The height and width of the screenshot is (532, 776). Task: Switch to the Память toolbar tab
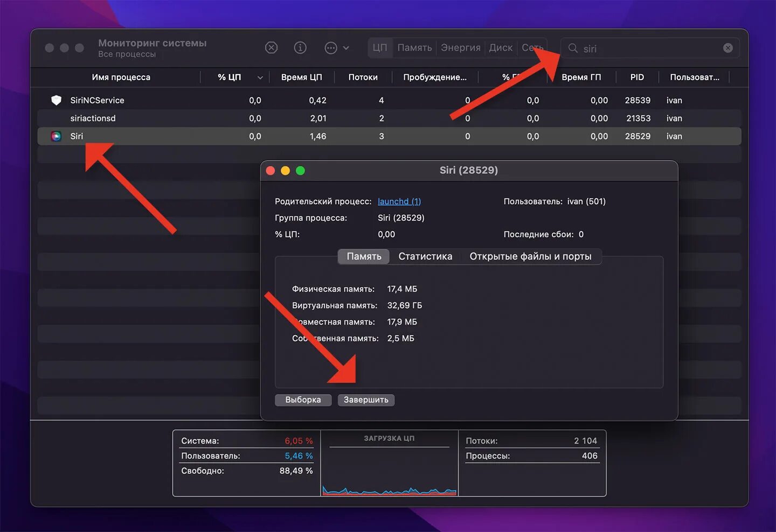coord(414,48)
